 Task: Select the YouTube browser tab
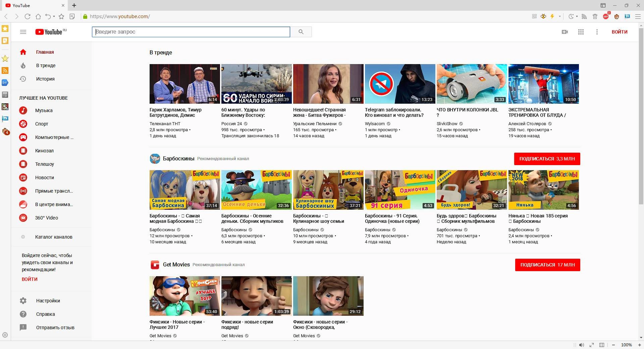[x=34, y=5]
